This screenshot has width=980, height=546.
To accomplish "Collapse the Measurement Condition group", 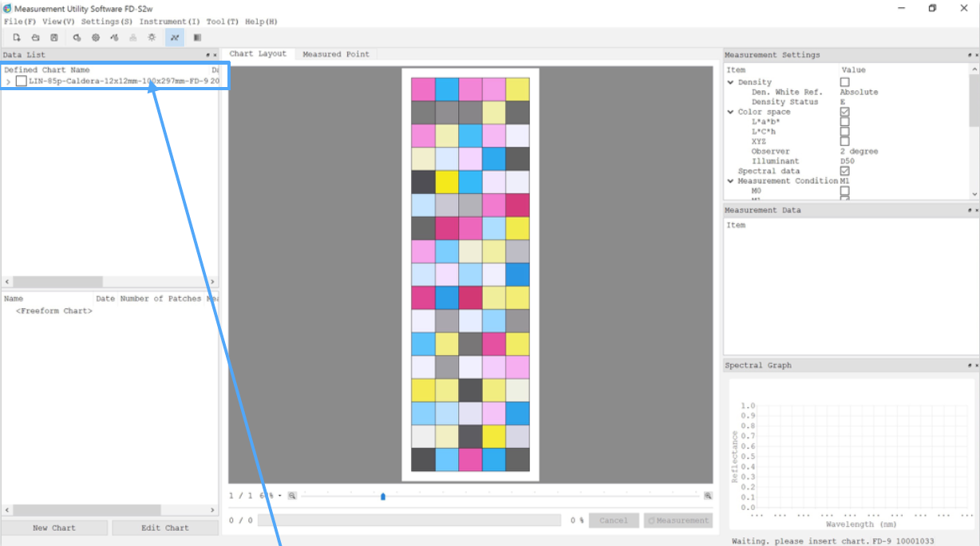I will pos(730,181).
